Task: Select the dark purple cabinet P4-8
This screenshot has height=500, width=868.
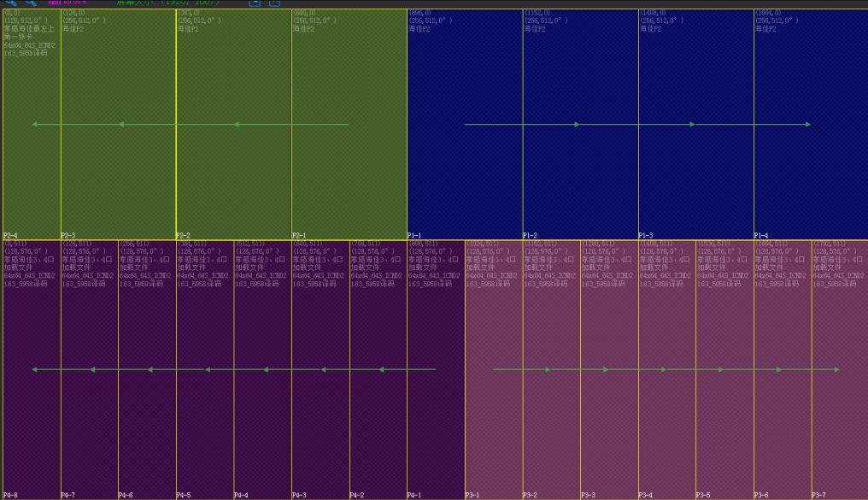Action: click(x=32, y=410)
